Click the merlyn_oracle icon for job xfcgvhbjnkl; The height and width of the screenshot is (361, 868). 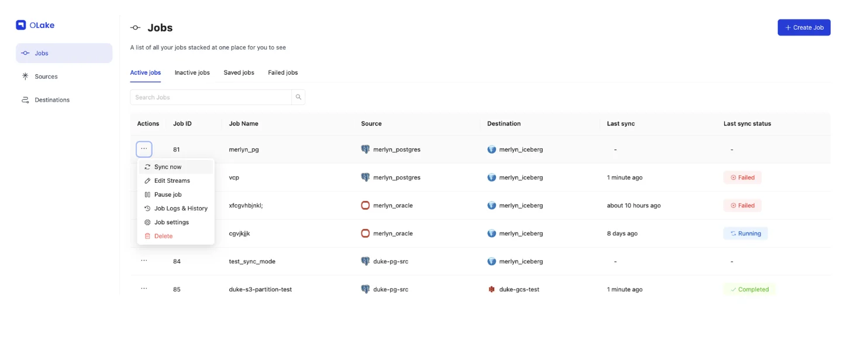366,206
